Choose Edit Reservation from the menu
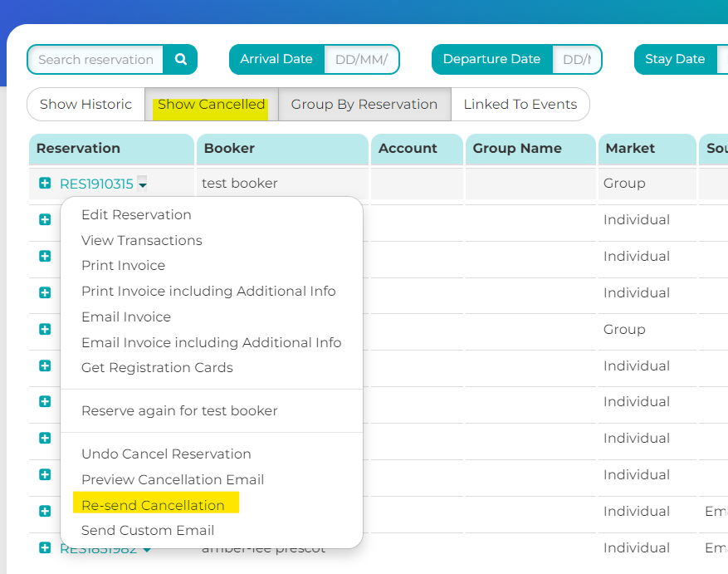Screen dimensions: 728x574 click(x=136, y=214)
